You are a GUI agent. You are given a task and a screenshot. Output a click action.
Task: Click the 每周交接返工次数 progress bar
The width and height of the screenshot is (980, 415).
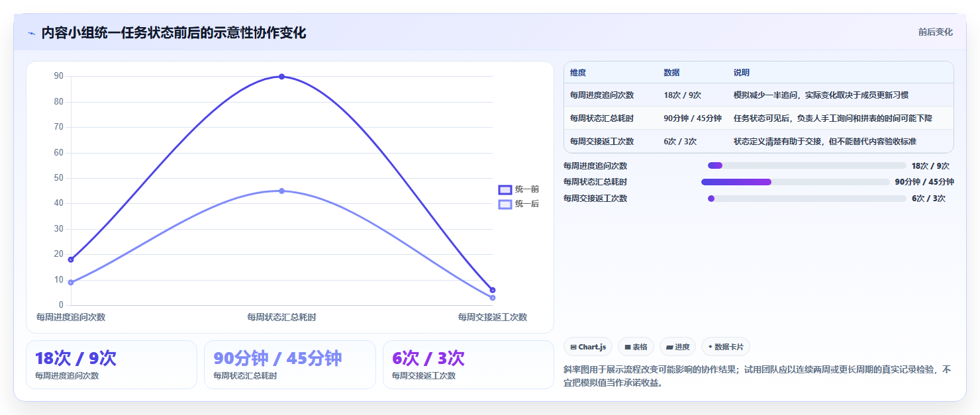coord(807,199)
